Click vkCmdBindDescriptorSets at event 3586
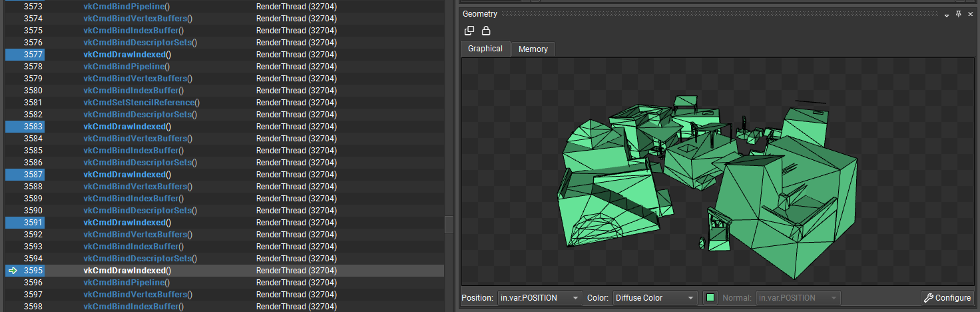 click(x=140, y=163)
